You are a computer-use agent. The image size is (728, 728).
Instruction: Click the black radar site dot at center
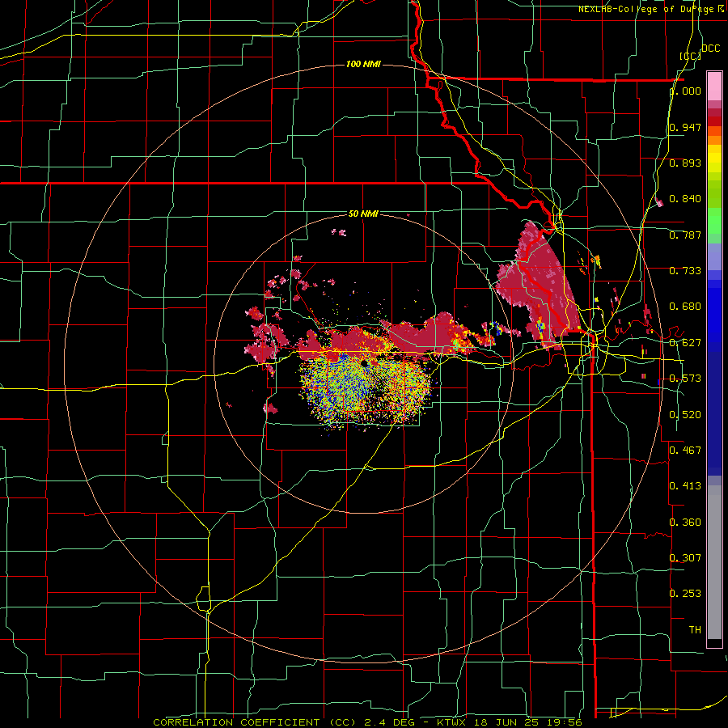tap(365, 363)
